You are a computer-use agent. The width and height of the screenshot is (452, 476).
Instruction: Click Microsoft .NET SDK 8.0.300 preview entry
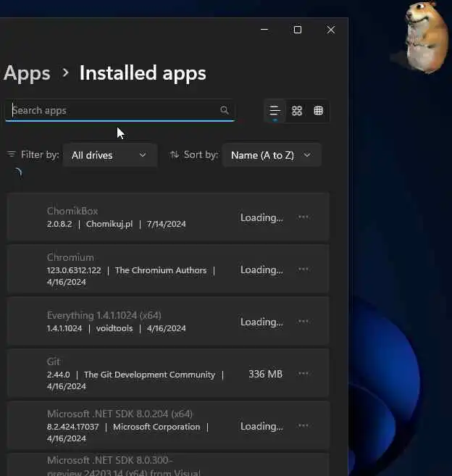168,464
